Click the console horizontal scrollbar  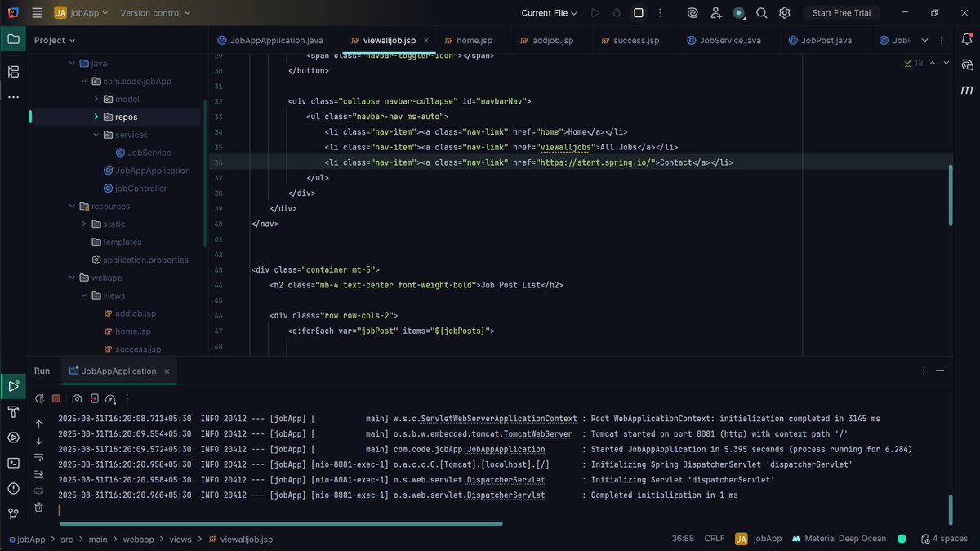pyautogui.click(x=282, y=524)
